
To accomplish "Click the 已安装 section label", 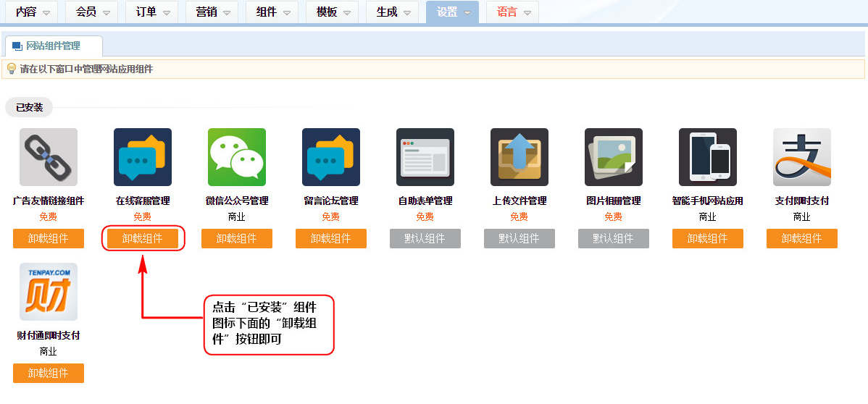I will click(30, 107).
